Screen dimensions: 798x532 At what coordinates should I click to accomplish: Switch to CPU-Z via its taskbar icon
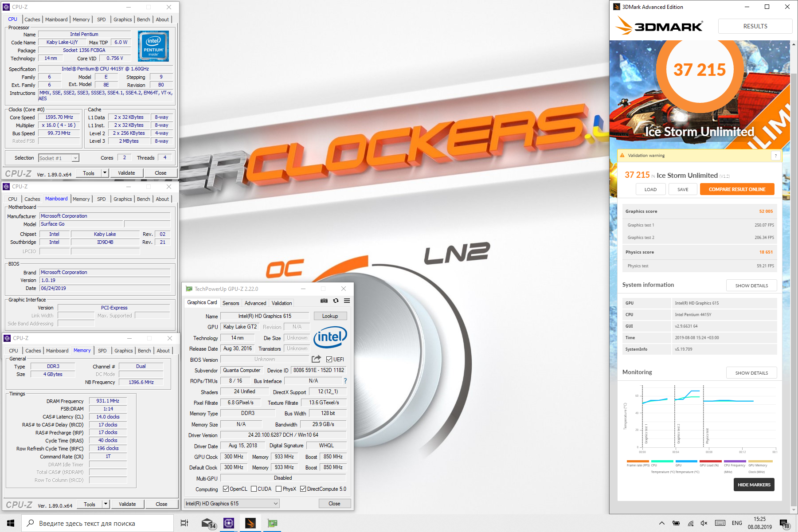(x=229, y=523)
